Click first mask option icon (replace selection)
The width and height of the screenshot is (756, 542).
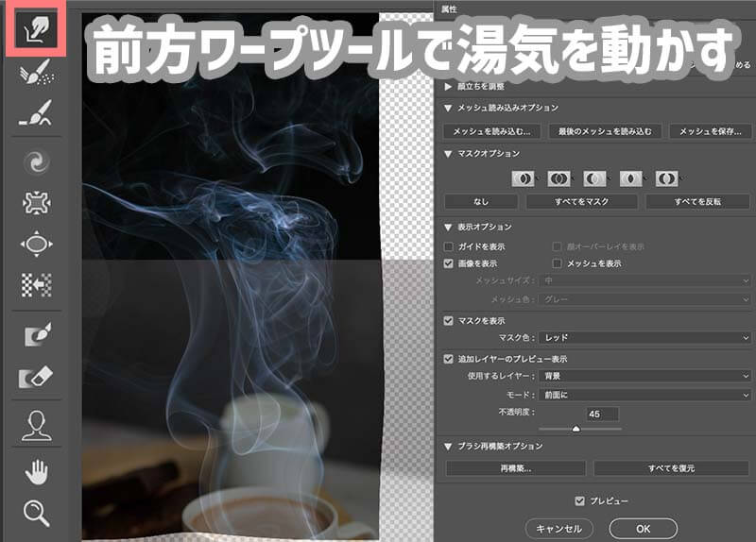[x=523, y=178]
